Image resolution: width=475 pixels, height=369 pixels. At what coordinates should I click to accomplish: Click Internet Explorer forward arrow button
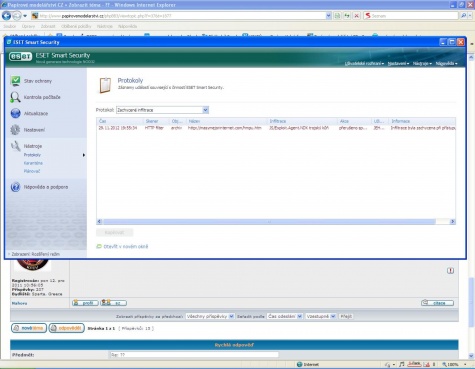pos(16,16)
